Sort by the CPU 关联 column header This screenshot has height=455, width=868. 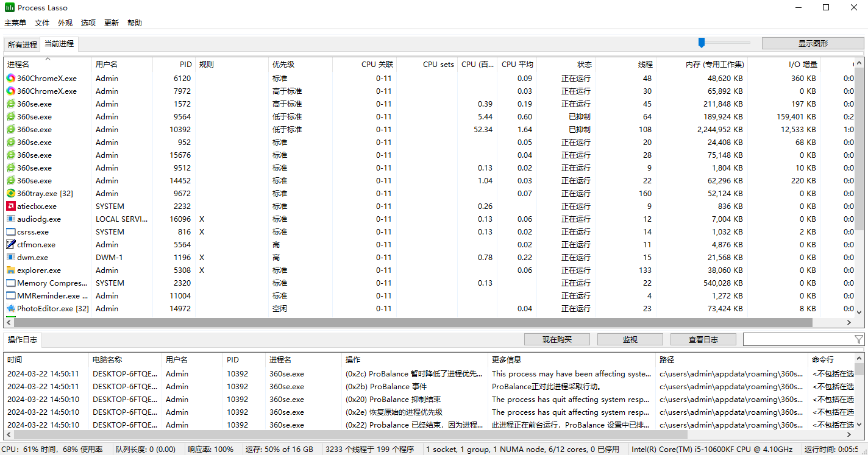pyautogui.click(x=365, y=64)
